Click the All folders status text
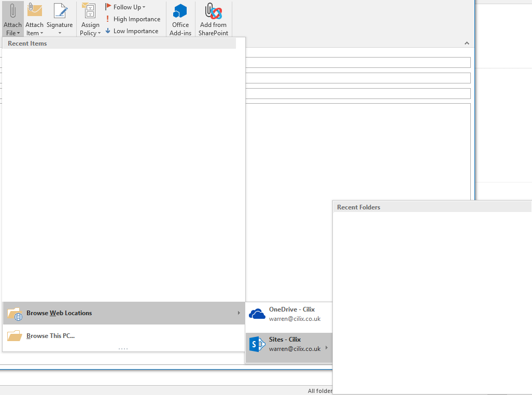 pyautogui.click(x=320, y=391)
